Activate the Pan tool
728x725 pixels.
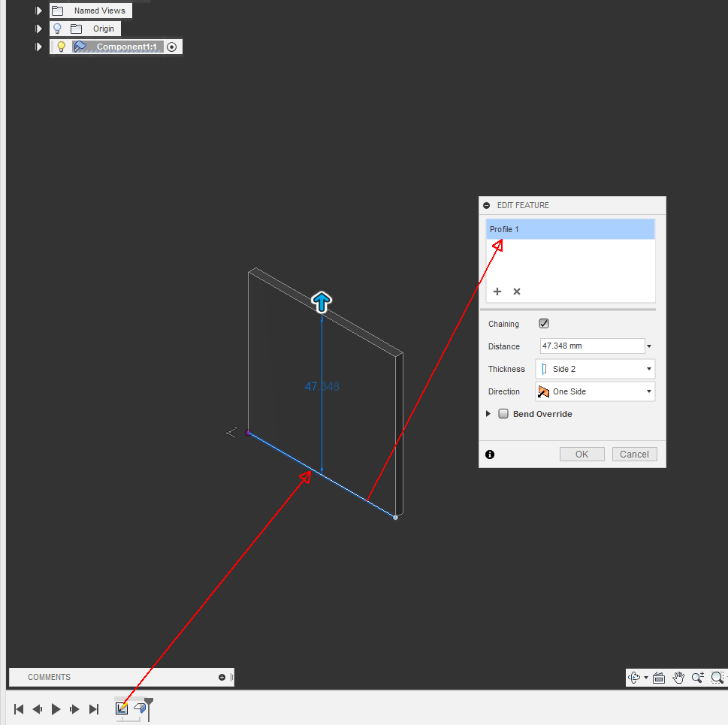678,677
